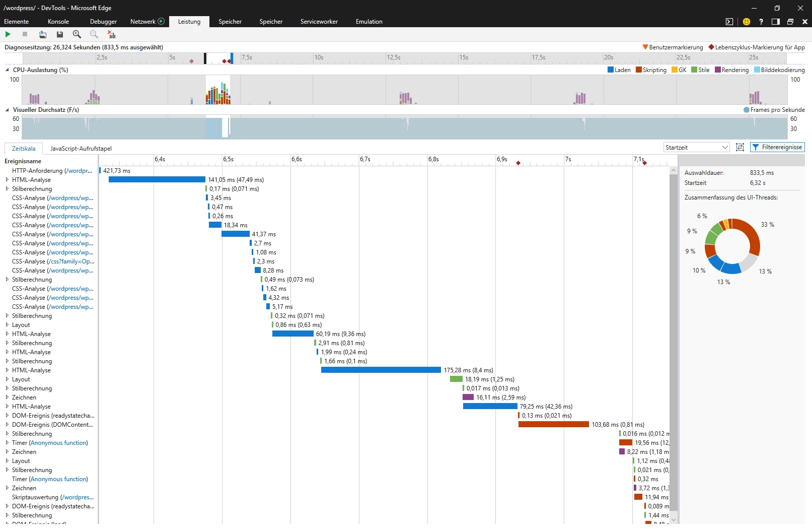Expand the Timer row lasting 19,56 ms

click(7, 443)
